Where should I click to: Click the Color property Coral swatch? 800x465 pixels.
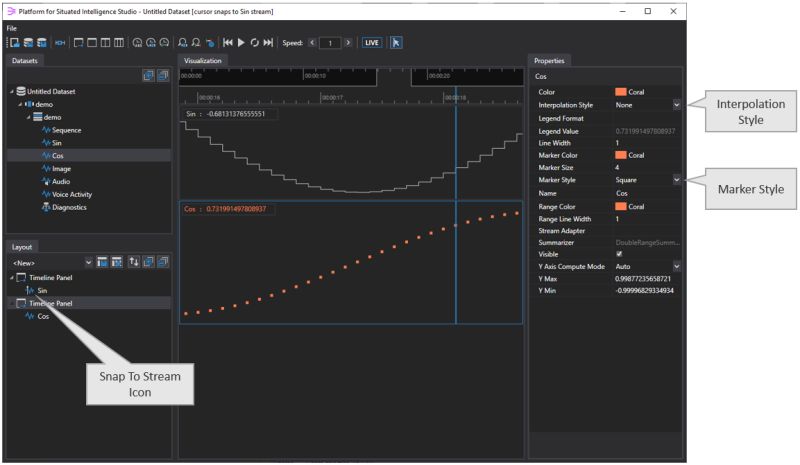(x=621, y=92)
